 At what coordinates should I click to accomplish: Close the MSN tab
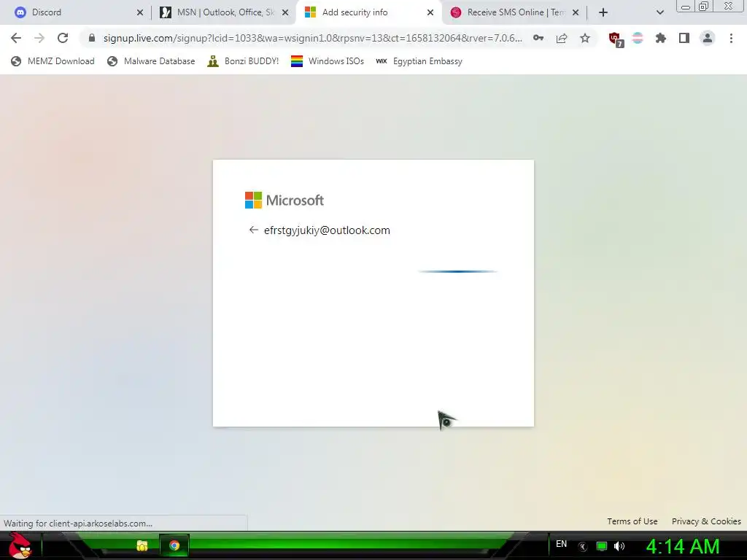(x=285, y=13)
